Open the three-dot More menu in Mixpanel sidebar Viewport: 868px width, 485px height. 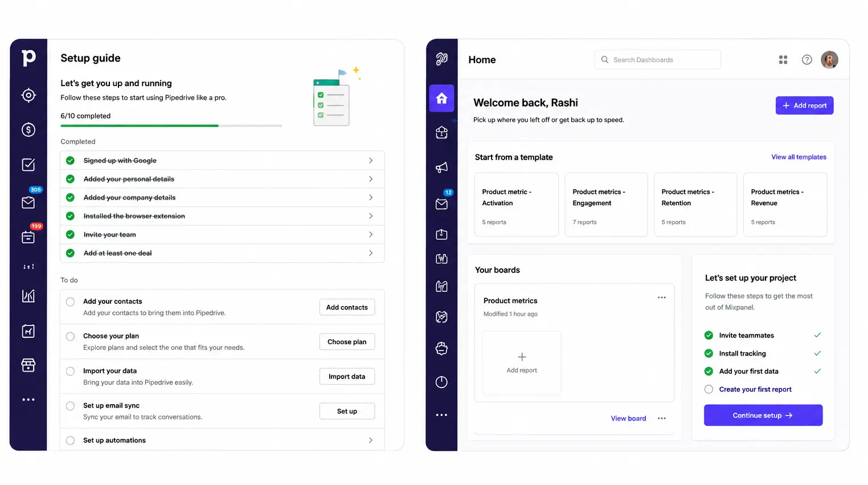(442, 415)
